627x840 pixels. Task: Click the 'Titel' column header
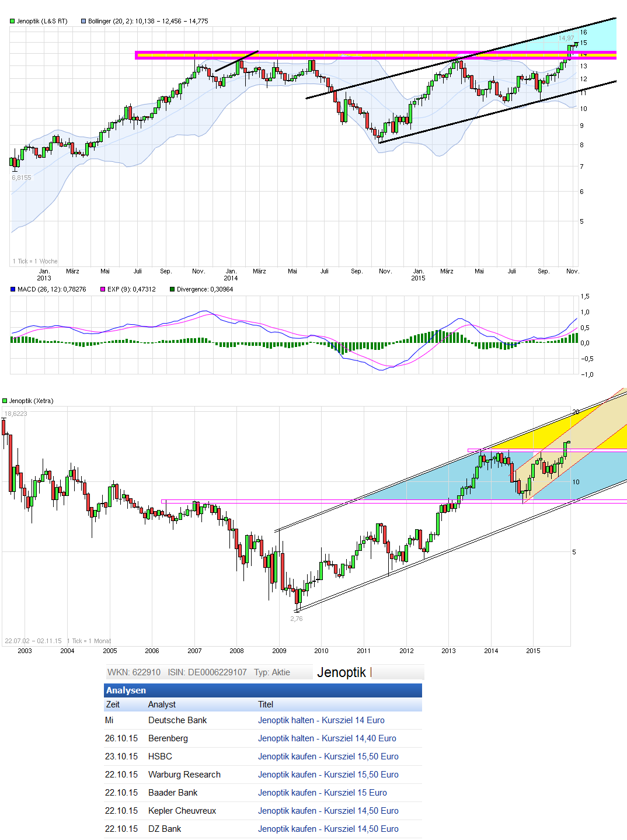pos(266,704)
